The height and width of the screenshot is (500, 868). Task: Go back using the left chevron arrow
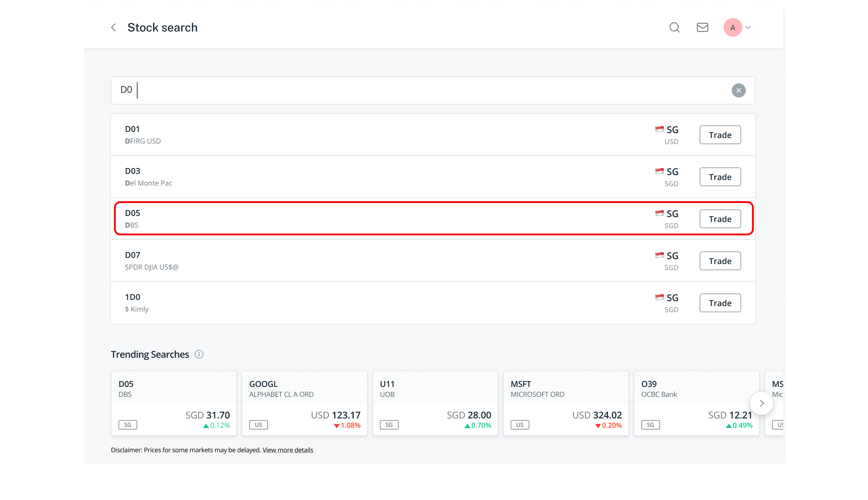coord(114,27)
